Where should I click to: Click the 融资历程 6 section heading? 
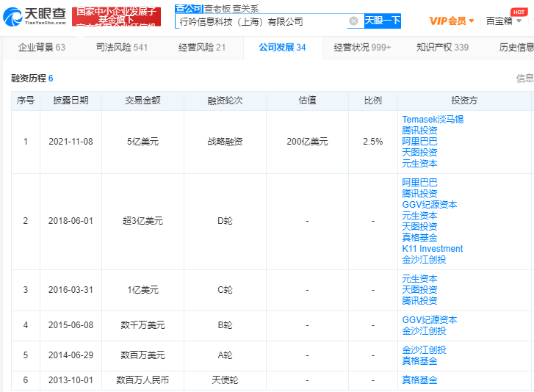[32, 79]
